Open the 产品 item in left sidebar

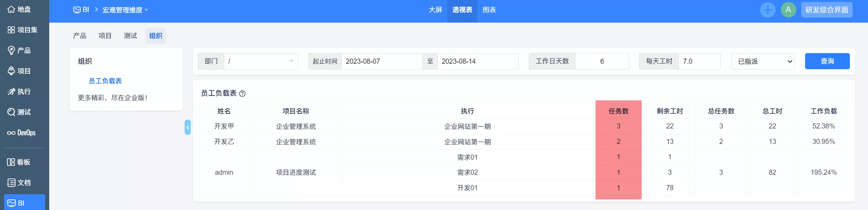click(x=19, y=50)
